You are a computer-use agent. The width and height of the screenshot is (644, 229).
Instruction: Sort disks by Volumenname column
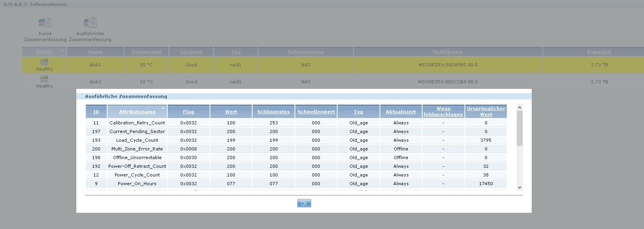tap(306, 52)
